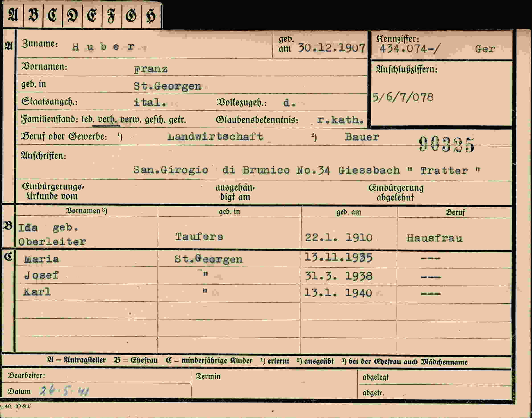The image size is (532, 418).
Task: Click the "ausgehändigt am" label
Action: [235, 192]
